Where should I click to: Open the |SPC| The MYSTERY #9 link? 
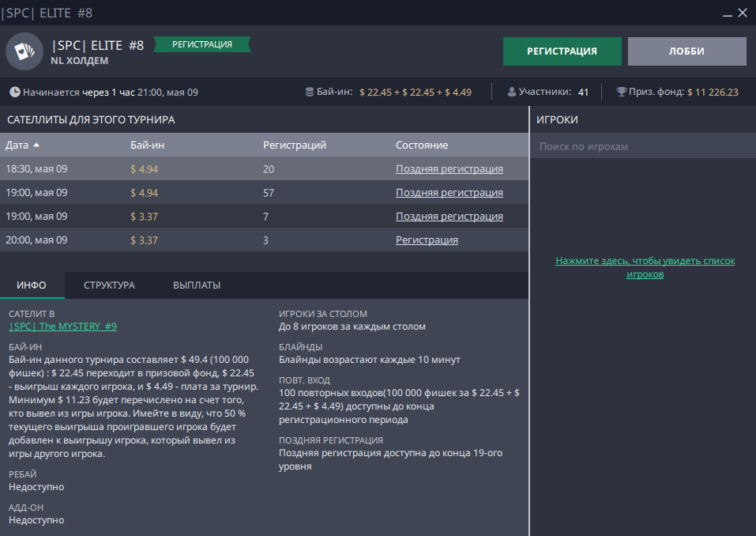tap(63, 327)
